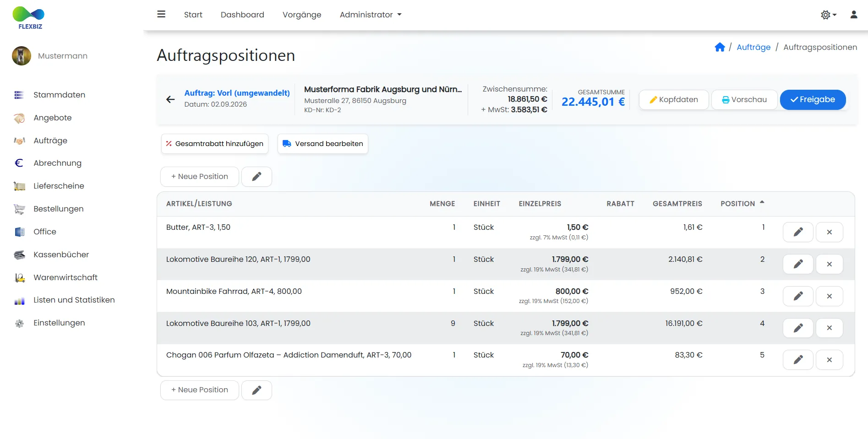Open the Administrator dropdown menu
Screen dimensions: 868x439
click(370, 15)
